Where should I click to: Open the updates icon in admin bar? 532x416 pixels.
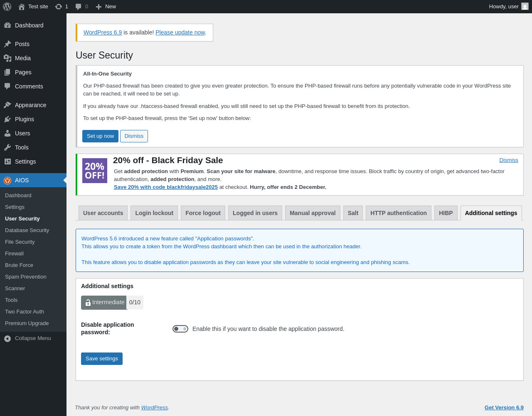(x=59, y=7)
